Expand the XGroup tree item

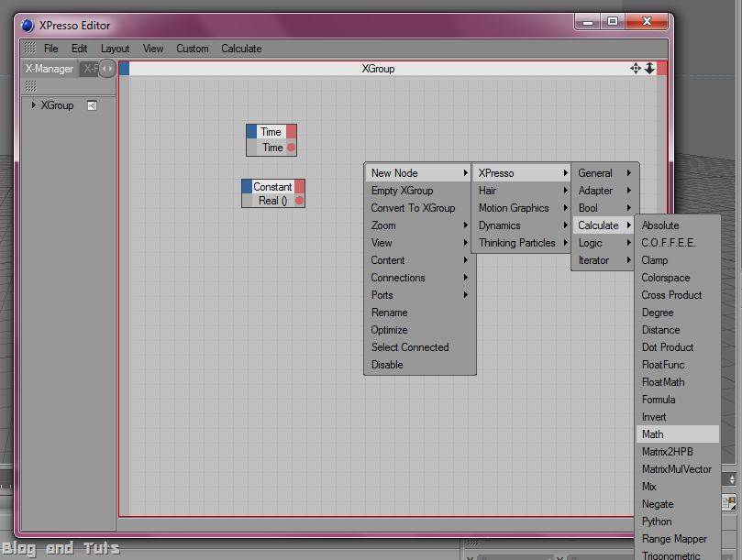34,105
